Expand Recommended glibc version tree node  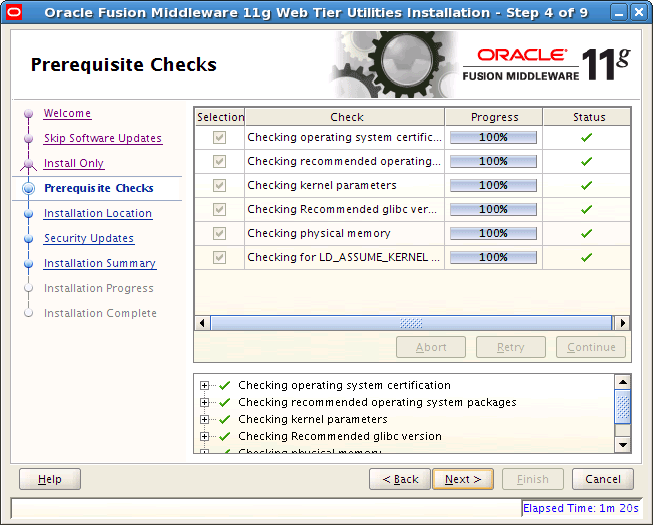(x=204, y=436)
